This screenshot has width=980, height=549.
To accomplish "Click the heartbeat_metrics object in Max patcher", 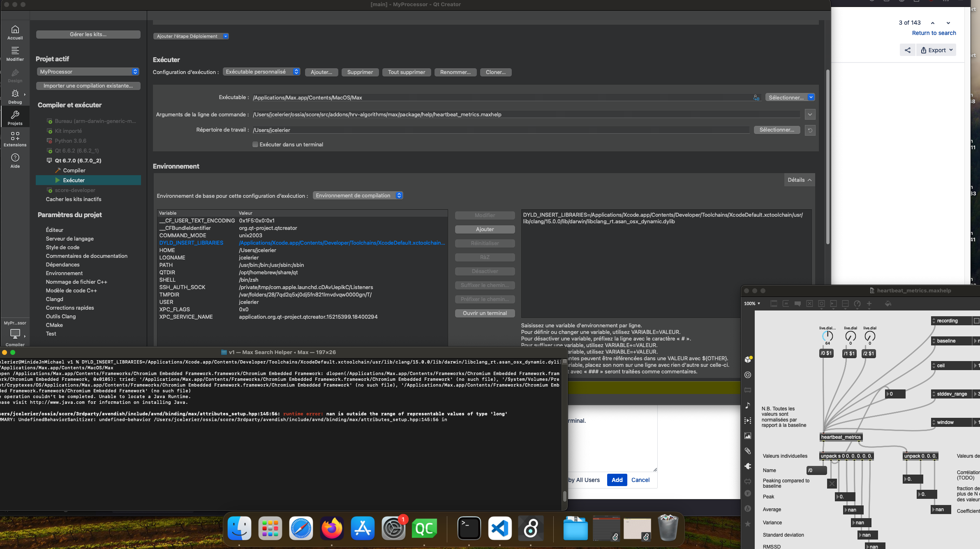I will 841,437.
